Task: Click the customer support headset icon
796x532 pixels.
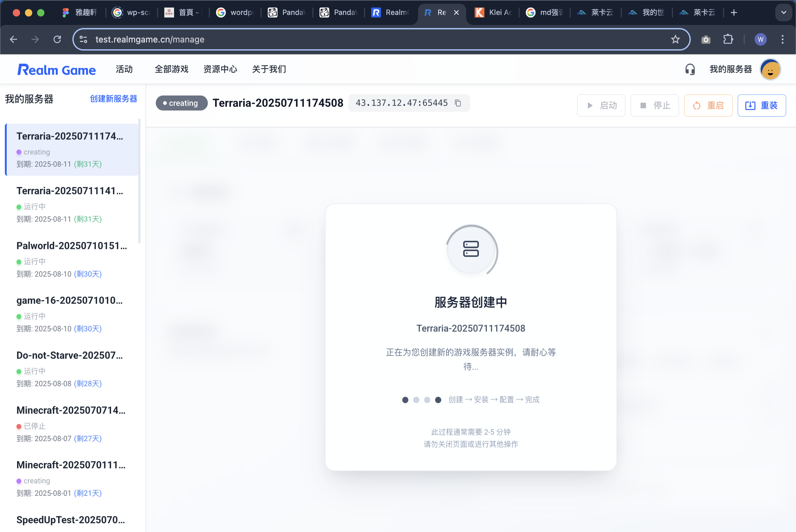Action: click(690, 69)
